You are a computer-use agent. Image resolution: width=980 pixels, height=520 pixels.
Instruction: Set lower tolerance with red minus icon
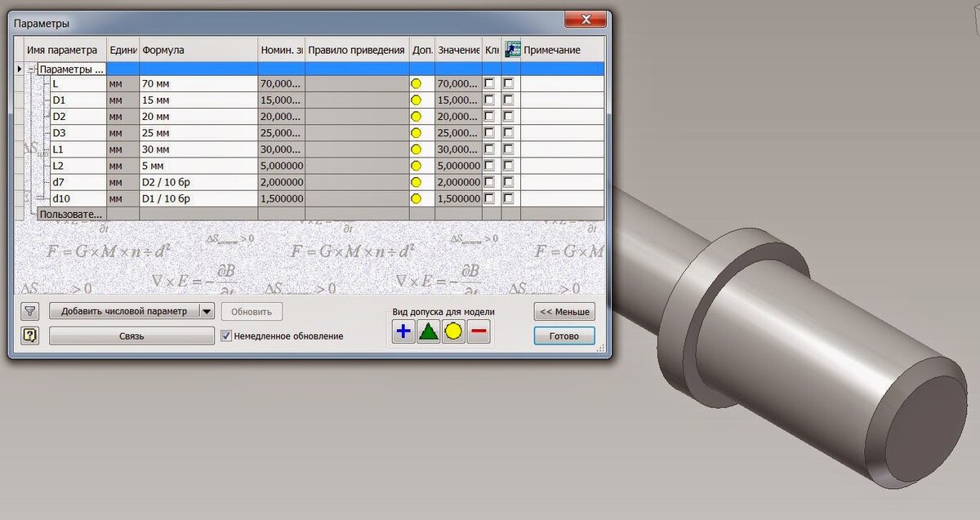479,331
